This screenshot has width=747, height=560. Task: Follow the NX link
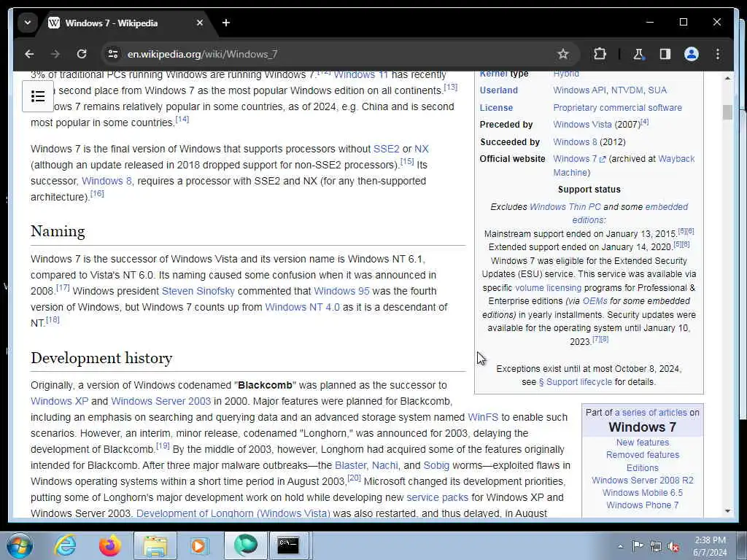[422, 149]
